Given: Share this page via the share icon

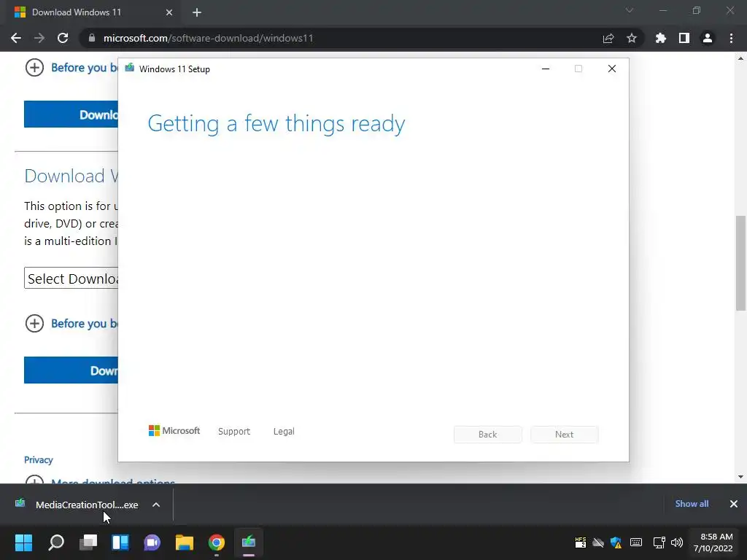Looking at the screenshot, I should point(608,38).
